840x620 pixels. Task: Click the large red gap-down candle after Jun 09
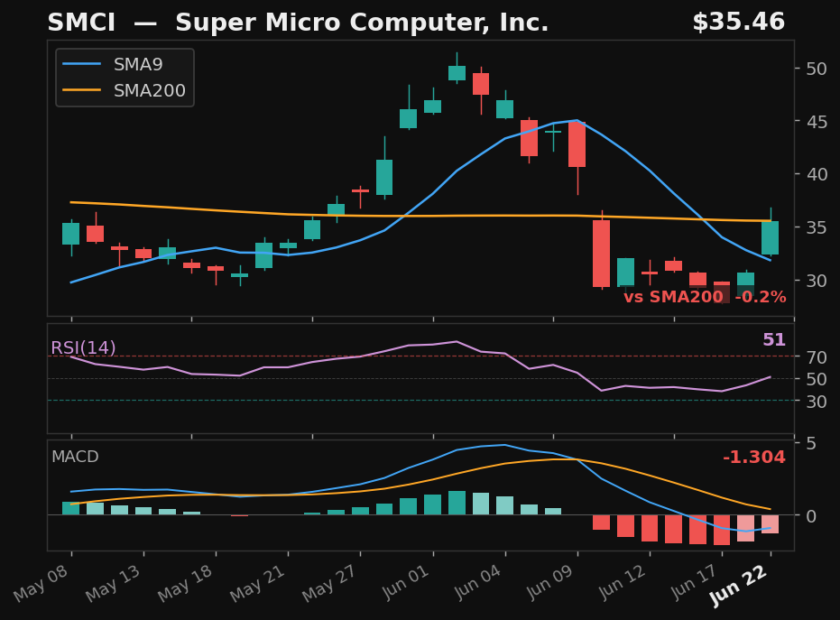(x=602, y=254)
